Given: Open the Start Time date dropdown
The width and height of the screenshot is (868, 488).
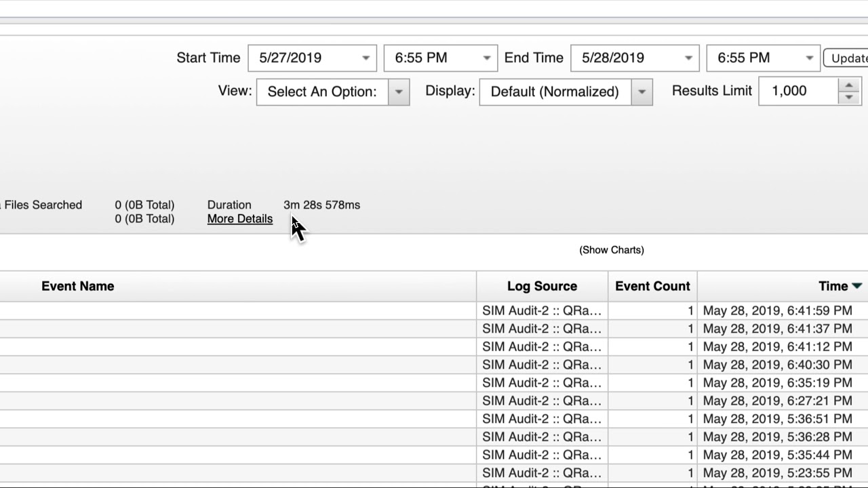Looking at the screenshot, I should [366, 58].
